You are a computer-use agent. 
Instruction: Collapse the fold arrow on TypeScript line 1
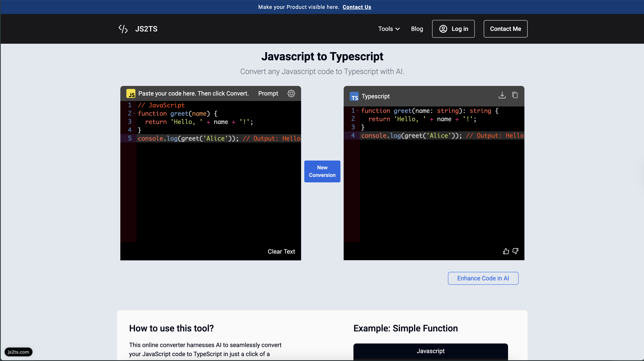pos(358,111)
